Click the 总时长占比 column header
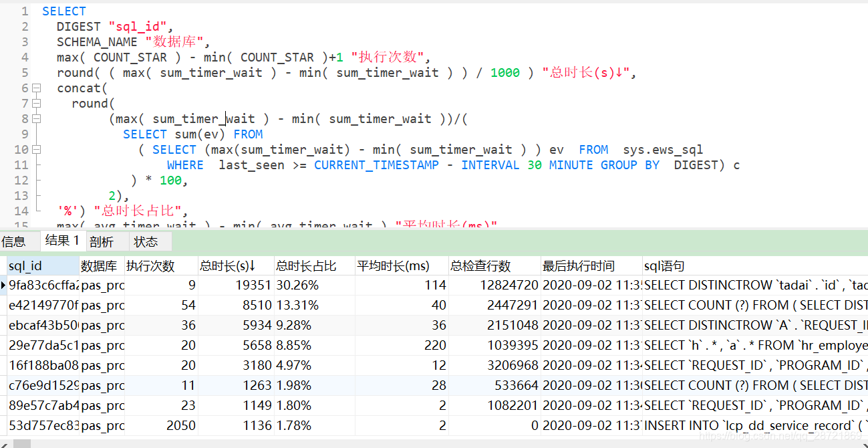The width and height of the screenshot is (868, 448). (315, 266)
